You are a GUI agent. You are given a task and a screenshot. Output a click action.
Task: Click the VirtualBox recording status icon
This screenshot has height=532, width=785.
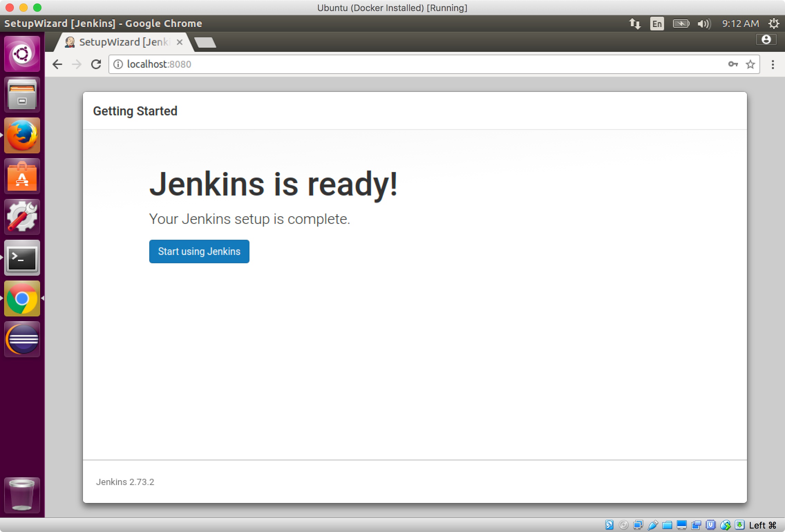[696, 525]
